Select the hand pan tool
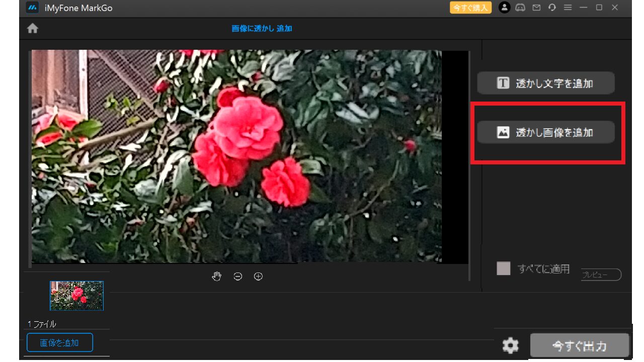This screenshot has width=644, height=362. [217, 276]
